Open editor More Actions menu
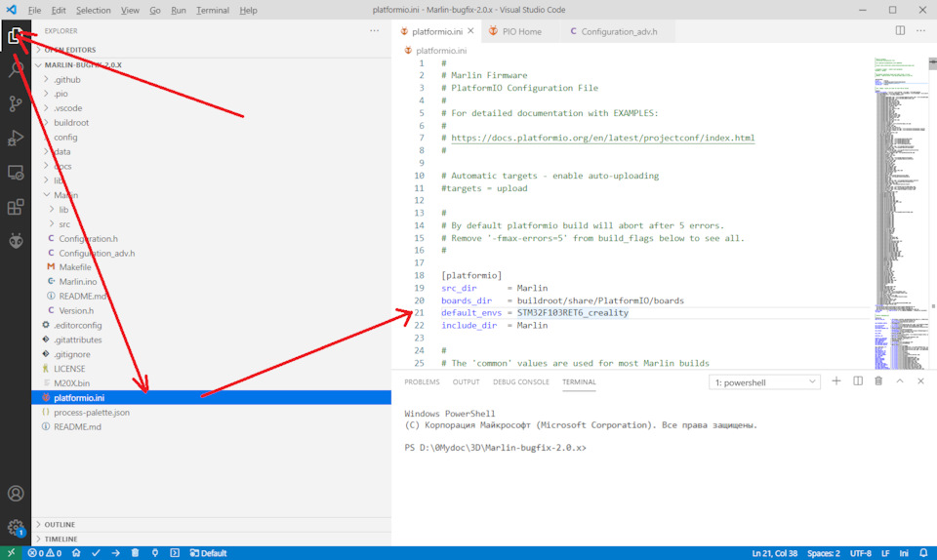The width and height of the screenshot is (937, 560). coord(920,30)
